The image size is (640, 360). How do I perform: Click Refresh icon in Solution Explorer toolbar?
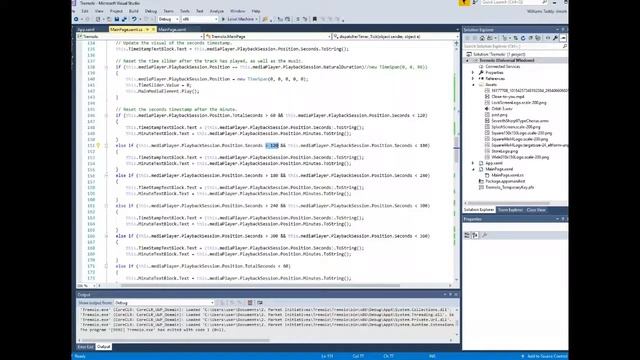(523, 38)
